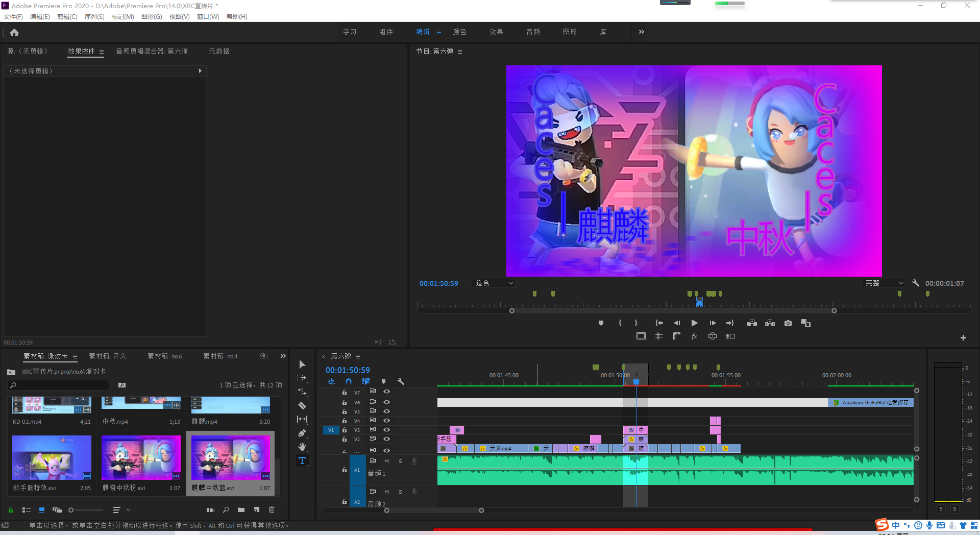This screenshot has width=980, height=535.
Task: Open Program Monitor 节目 panel menu
Action: coord(460,52)
